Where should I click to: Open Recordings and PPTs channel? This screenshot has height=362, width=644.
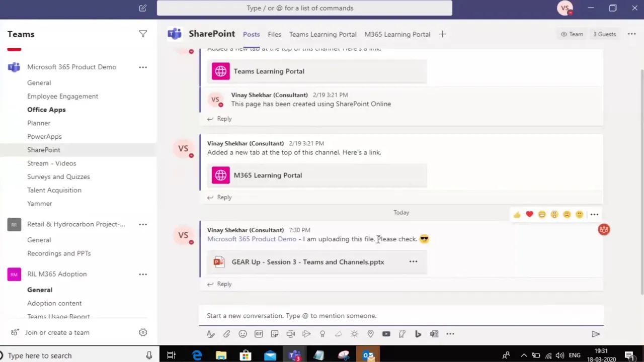pyautogui.click(x=59, y=253)
